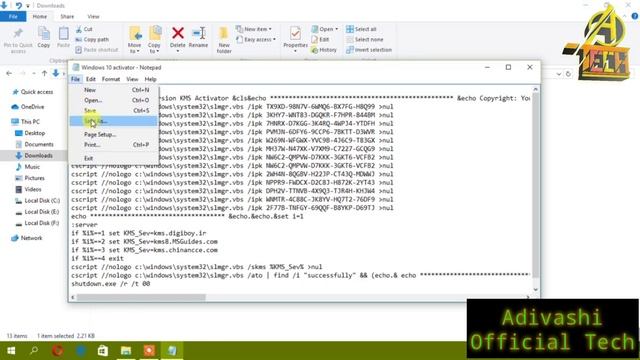
Task: Click the Notepad taskbar icon
Action: pyautogui.click(x=172, y=351)
